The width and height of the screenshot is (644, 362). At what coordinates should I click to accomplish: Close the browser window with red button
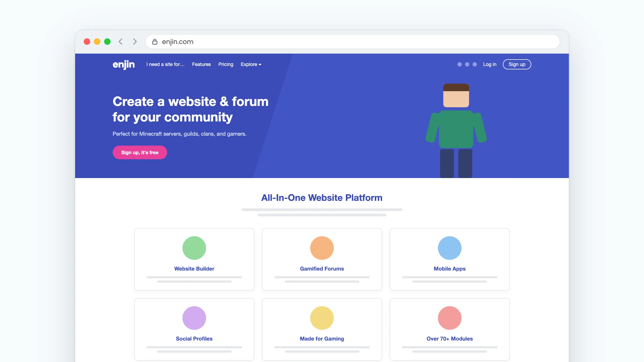pos(87,42)
